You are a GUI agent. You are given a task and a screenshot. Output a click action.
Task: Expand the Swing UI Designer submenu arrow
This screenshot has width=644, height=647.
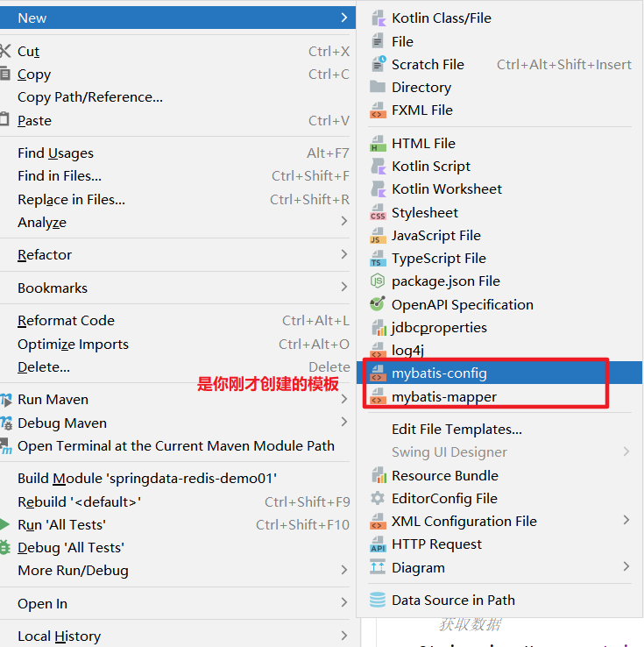(626, 451)
